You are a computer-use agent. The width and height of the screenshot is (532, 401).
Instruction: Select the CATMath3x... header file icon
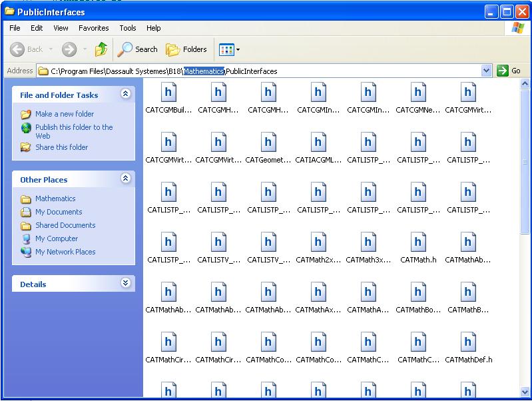click(368, 242)
